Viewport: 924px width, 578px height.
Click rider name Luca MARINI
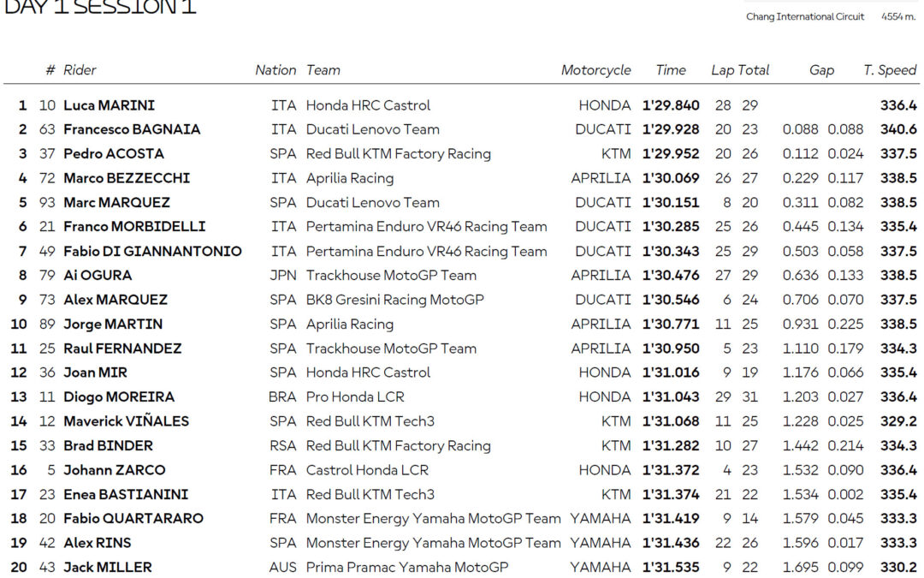click(x=109, y=105)
